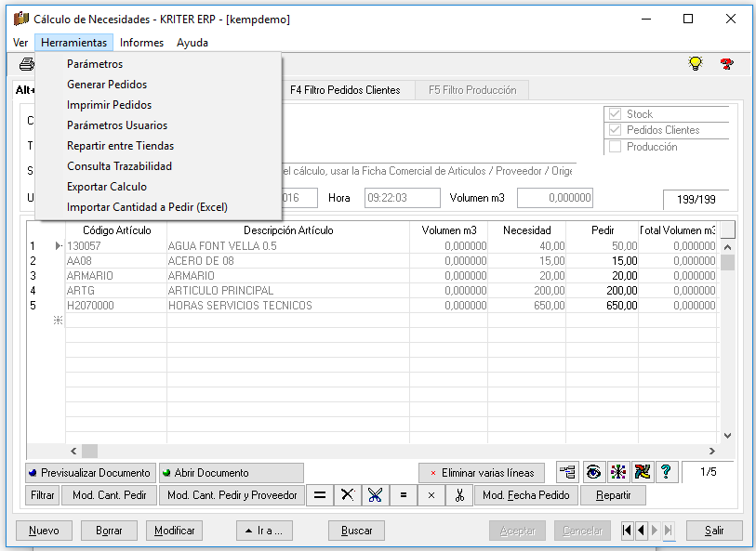Click the horizontal scrollbar thumb of grid
This screenshot has width=756, height=551.
[89, 452]
